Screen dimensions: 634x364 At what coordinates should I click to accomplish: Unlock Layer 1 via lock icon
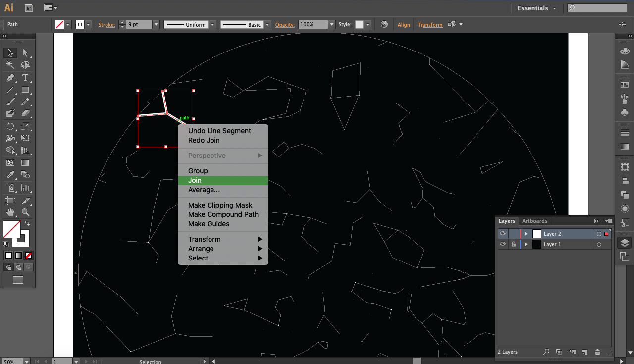coord(514,244)
